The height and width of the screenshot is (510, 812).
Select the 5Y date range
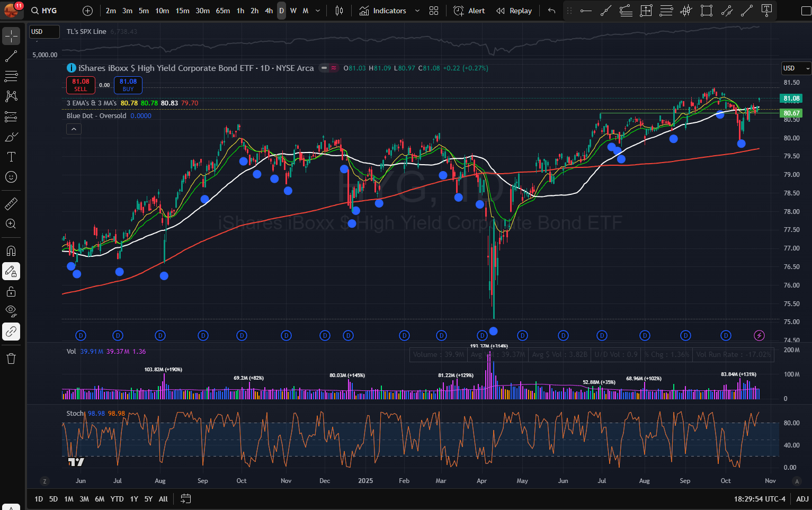148,499
